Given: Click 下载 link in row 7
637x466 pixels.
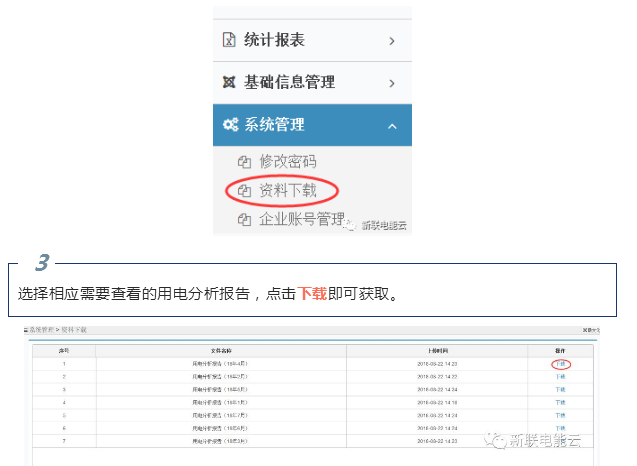Looking at the screenshot, I should click(x=560, y=440).
